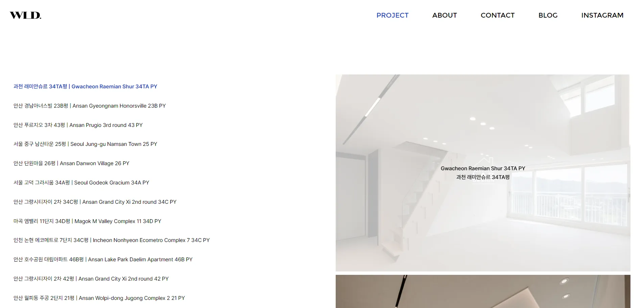Select Seoul Godeok Gracium 34A PY
The height and width of the screenshot is (308, 644).
tap(81, 183)
